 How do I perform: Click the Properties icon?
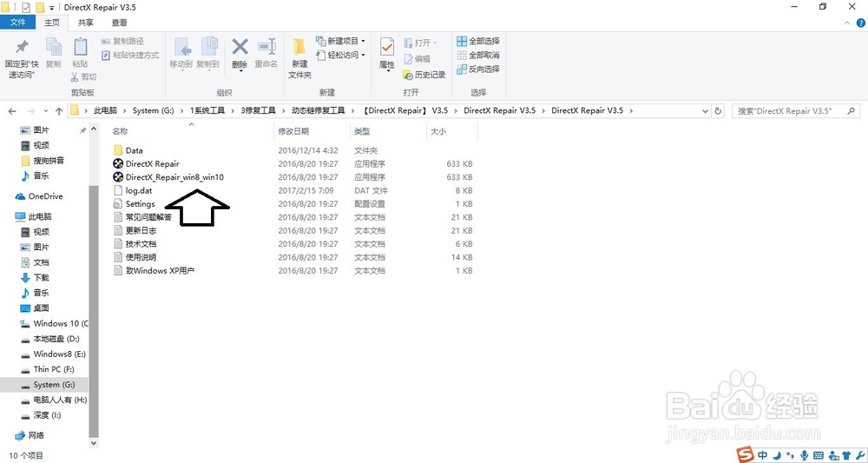pos(387,47)
